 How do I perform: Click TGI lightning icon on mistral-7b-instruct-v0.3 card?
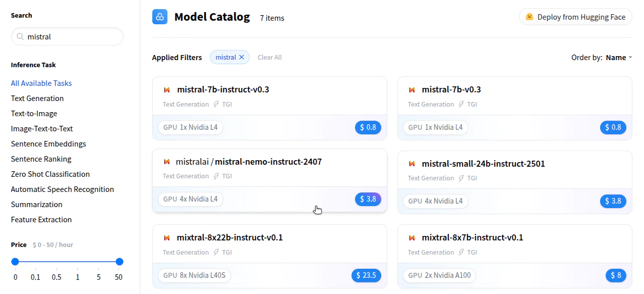click(216, 104)
